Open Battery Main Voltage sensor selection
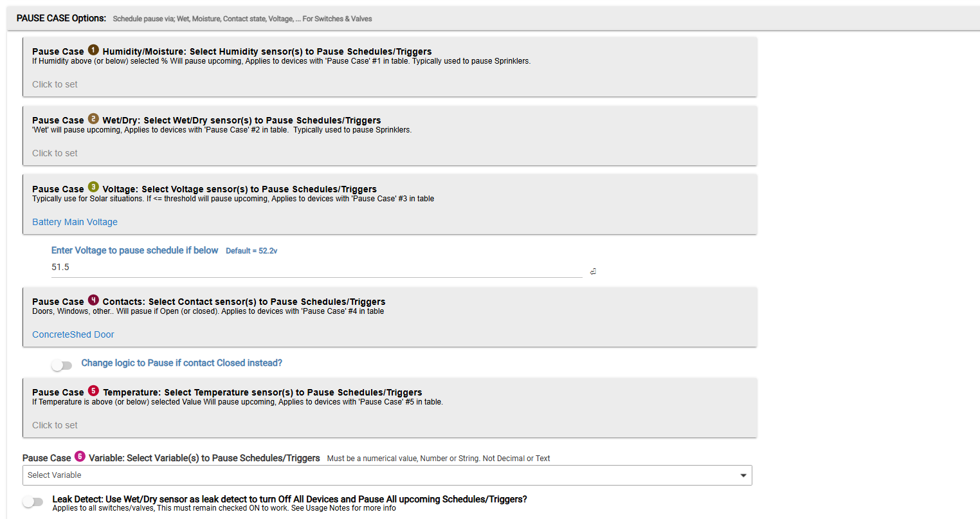Screen dimensions: 980x519 (x=75, y=222)
